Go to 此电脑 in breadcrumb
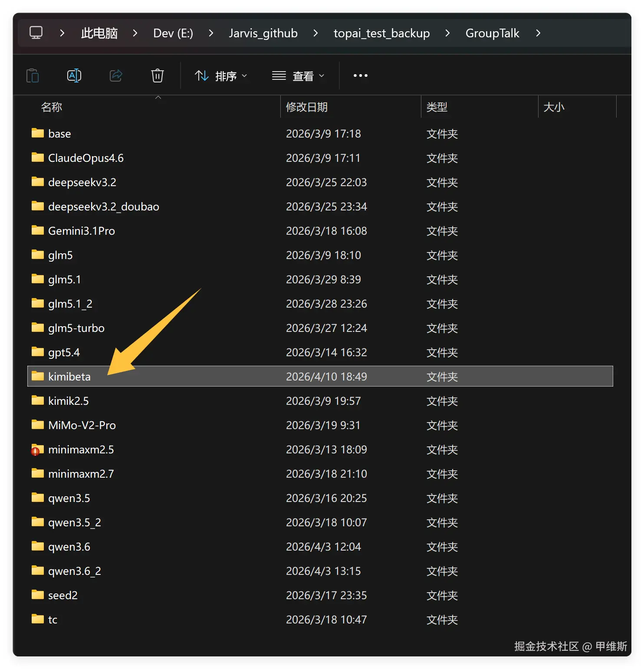Screen dimensions: 644x669 [x=99, y=33]
